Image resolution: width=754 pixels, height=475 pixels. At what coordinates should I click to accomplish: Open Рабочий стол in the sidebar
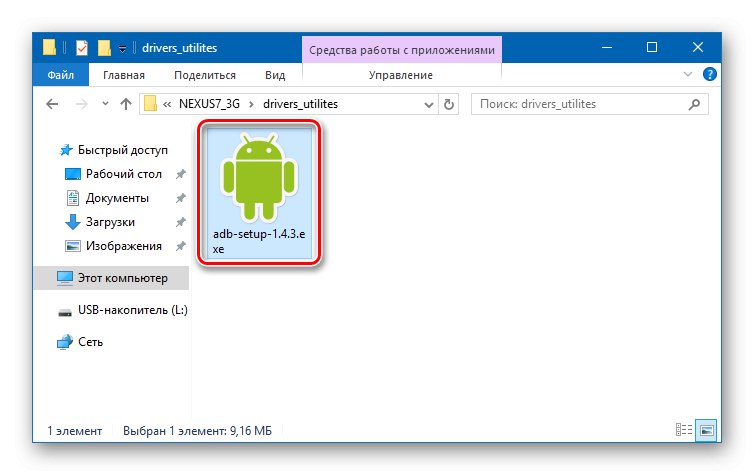click(x=124, y=174)
